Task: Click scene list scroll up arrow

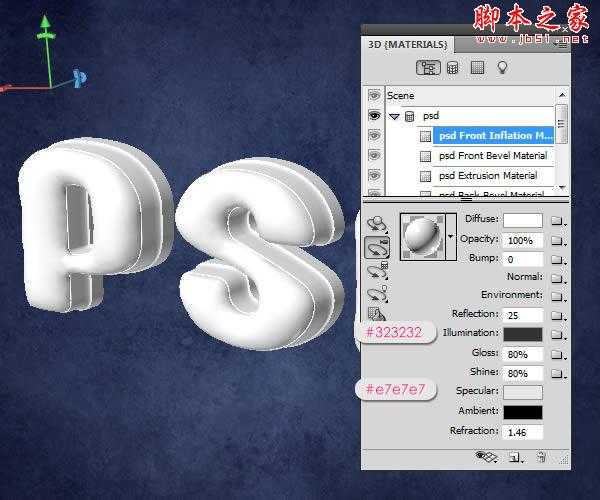Action: point(562,94)
